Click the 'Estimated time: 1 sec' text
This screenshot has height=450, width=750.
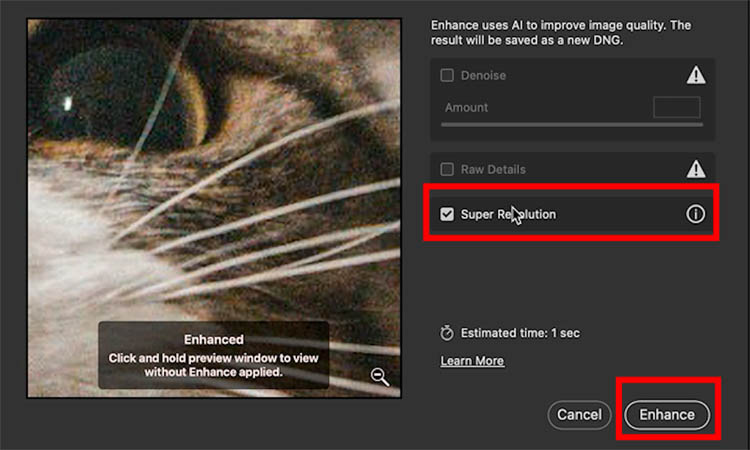coord(520,333)
